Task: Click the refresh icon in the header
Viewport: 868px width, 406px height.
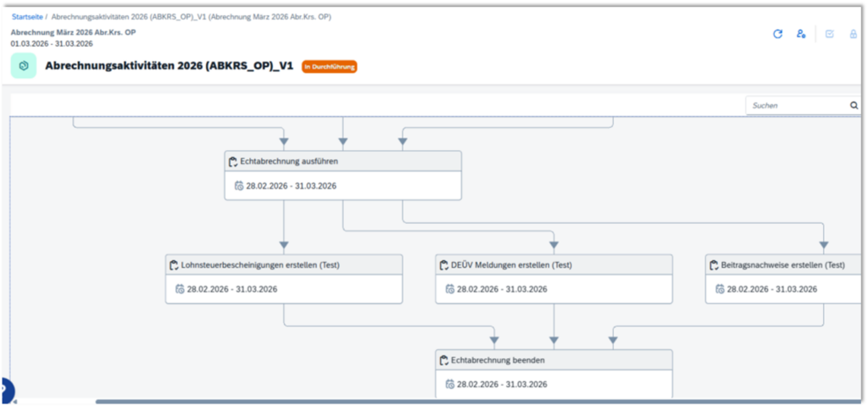Action: pos(777,34)
